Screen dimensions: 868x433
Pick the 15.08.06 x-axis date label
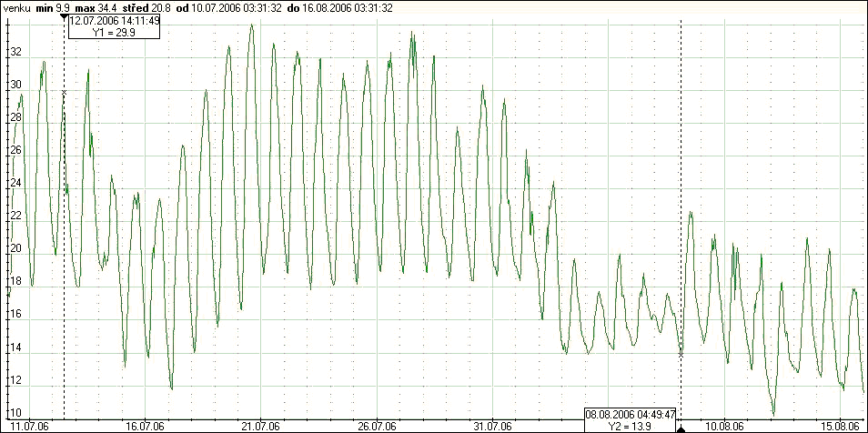[x=840, y=425]
